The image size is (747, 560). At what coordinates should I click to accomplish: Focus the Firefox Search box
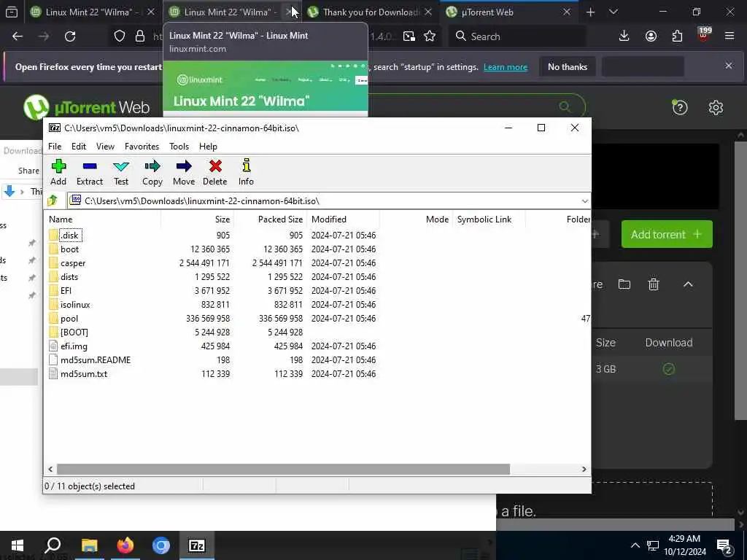[x=517, y=36]
